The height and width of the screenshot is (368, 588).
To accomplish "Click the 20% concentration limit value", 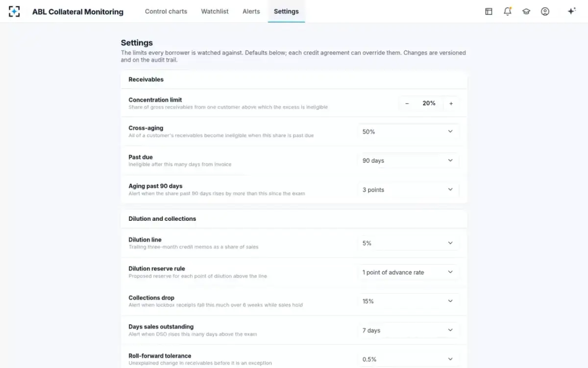I will (x=429, y=104).
